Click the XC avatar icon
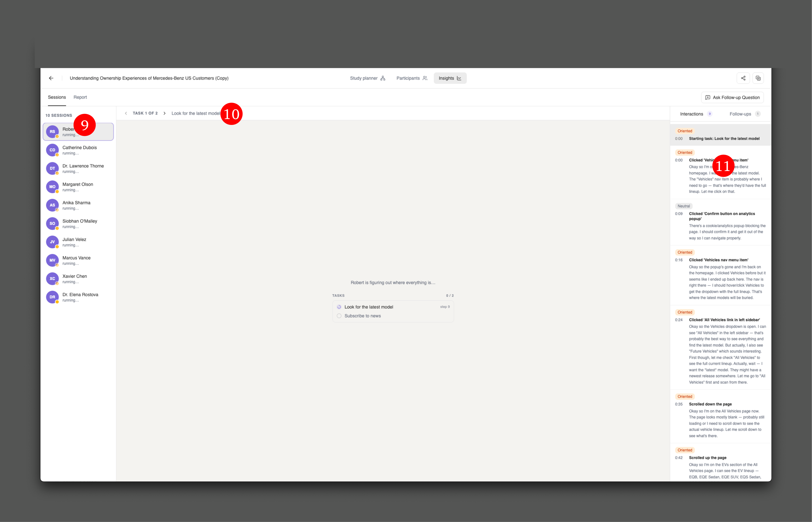Viewport: 812px width, 522px height. pos(53,279)
